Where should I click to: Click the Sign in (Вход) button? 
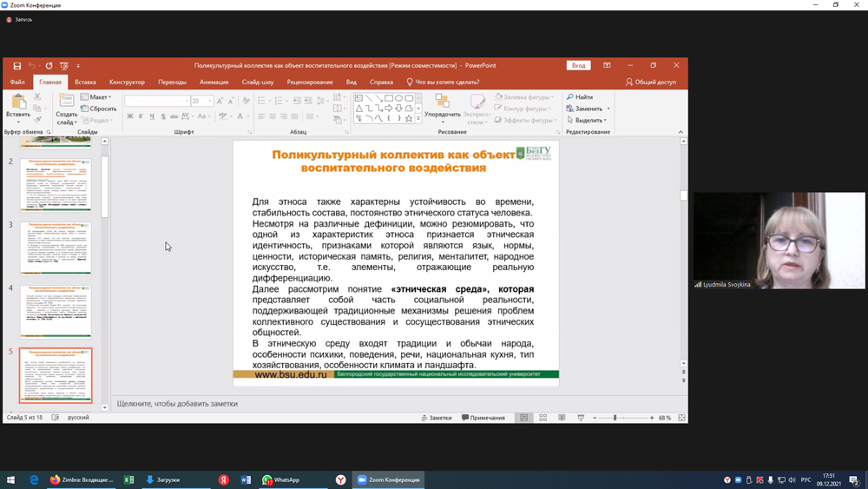pyautogui.click(x=578, y=66)
